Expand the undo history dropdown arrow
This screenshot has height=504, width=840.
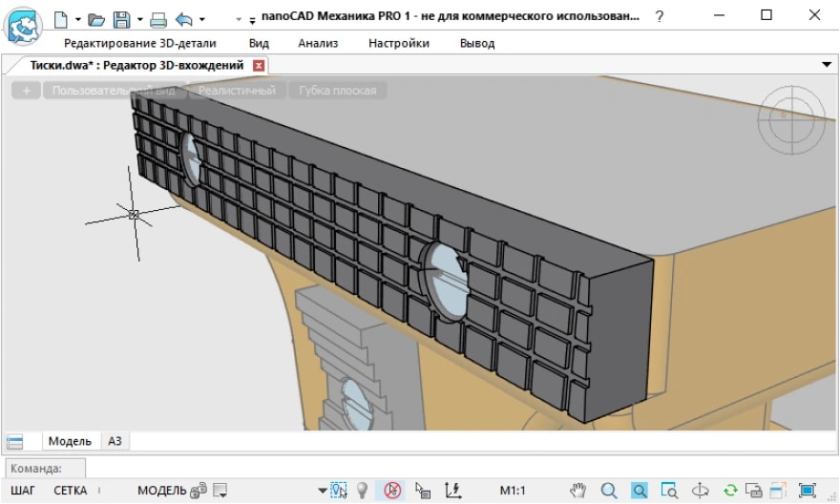coord(201,19)
